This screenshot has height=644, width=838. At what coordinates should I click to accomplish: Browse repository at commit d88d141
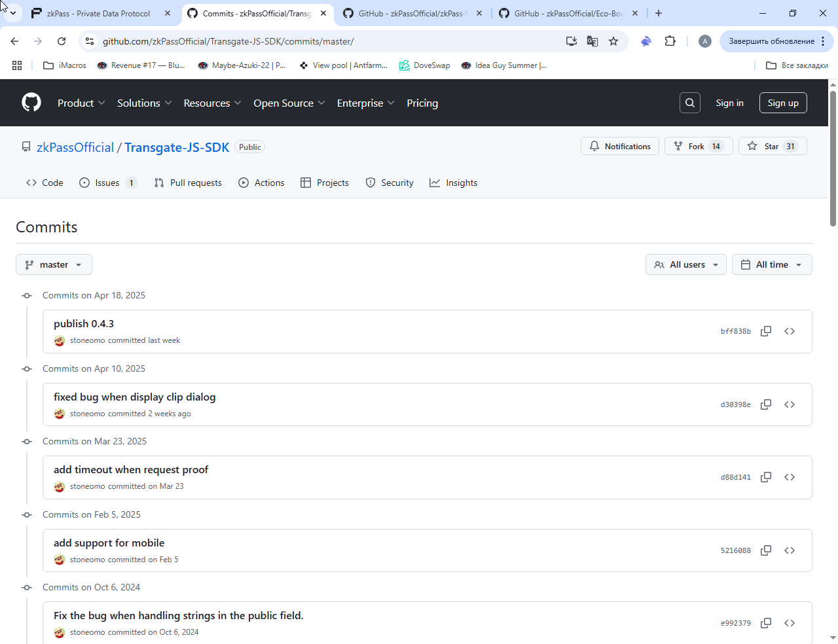tap(790, 477)
